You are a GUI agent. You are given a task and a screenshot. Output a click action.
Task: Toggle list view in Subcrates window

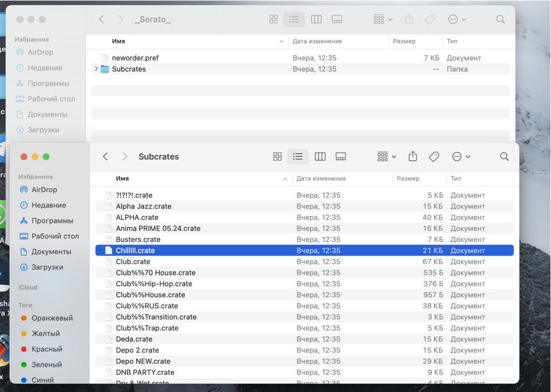(x=298, y=157)
